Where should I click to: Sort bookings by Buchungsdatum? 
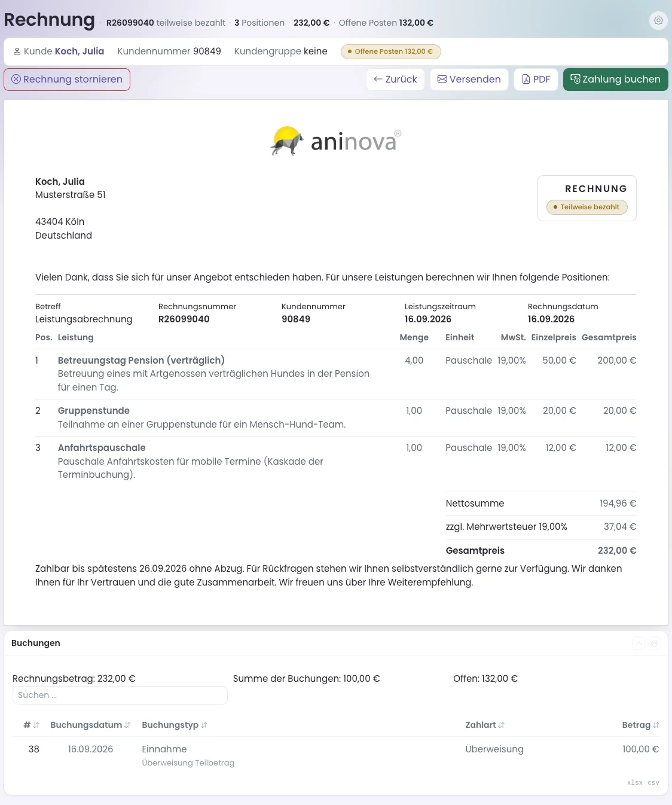[90, 725]
